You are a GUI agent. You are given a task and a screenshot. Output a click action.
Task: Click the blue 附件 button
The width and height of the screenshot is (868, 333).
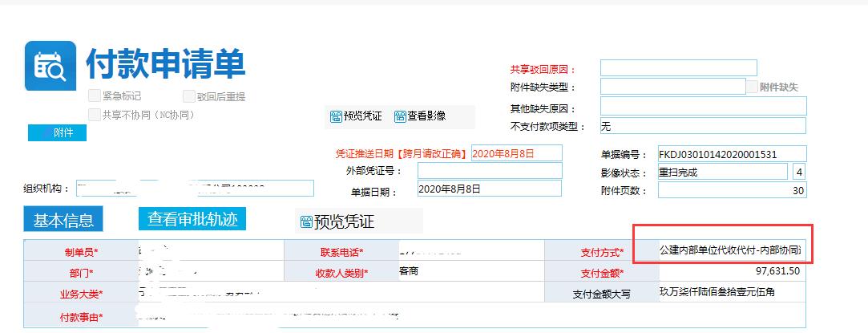(63, 133)
